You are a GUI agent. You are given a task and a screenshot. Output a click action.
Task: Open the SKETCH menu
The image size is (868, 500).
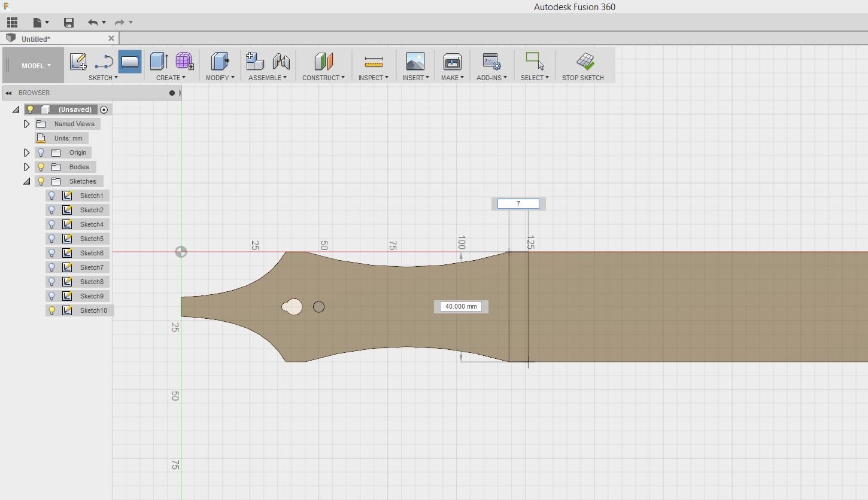[103, 78]
